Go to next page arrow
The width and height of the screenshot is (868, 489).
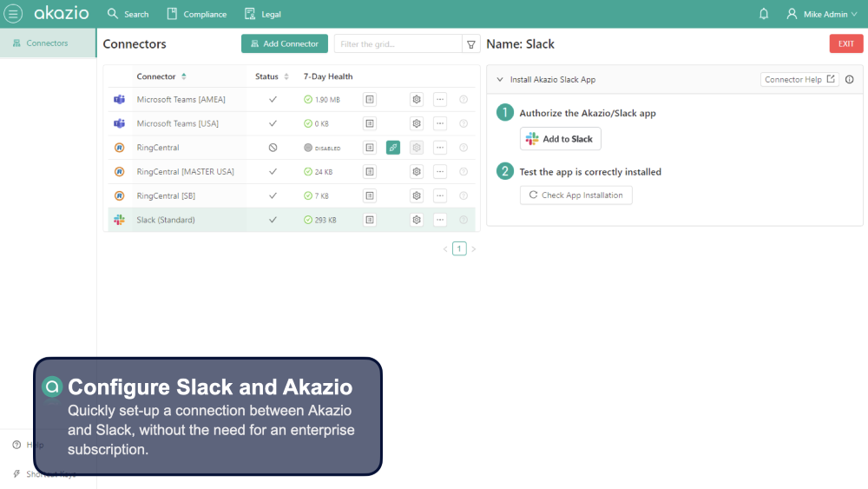(x=474, y=249)
